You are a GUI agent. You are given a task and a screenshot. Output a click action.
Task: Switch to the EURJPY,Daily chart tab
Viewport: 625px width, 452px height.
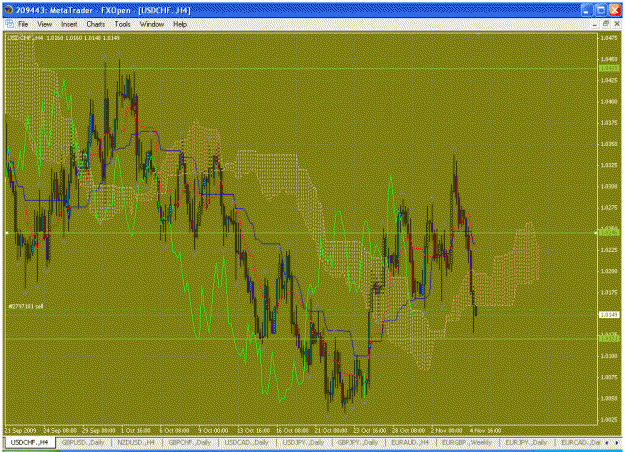(x=526, y=442)
